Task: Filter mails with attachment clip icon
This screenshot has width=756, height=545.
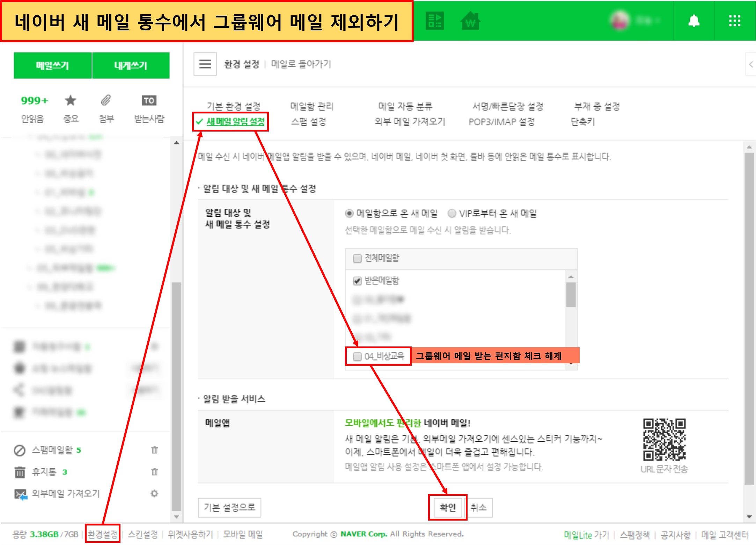Action: (106, 100)
